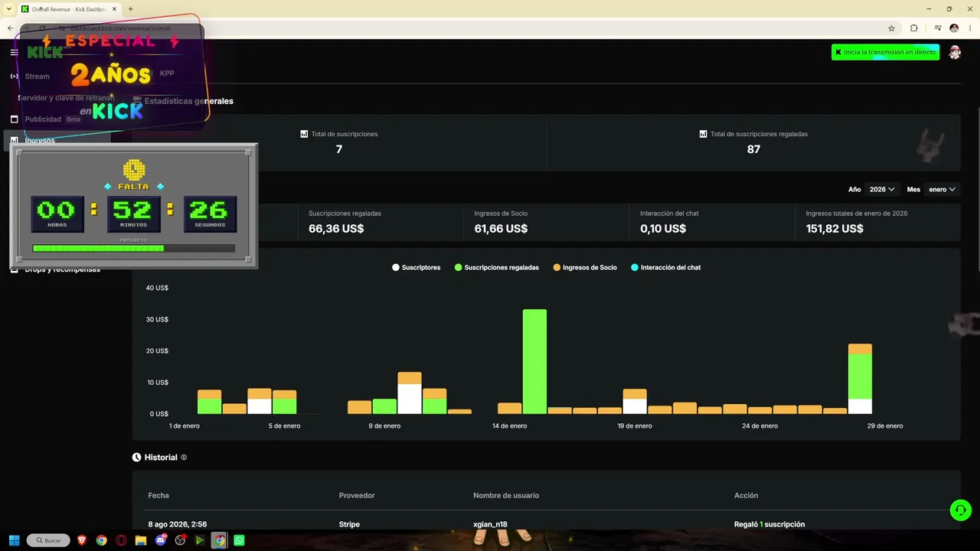Open Discord from the taskbar
Image resolution: width=980 pixels, height=551 pixels.
point(161,540)
